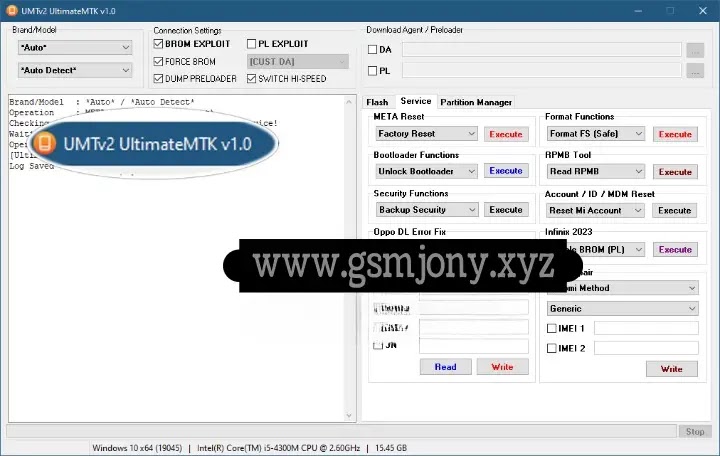The image size is (720, 456).
Task: Execute the Account / ID / MDM Reset
Action: click(x=675, y=210)
